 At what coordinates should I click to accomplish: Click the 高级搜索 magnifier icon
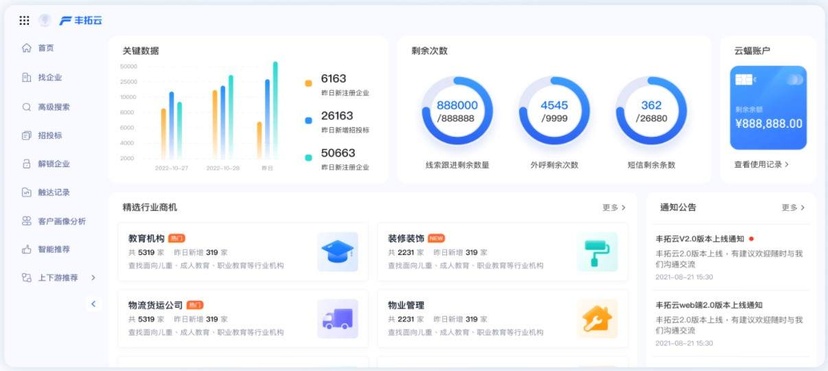click(26, 107)
